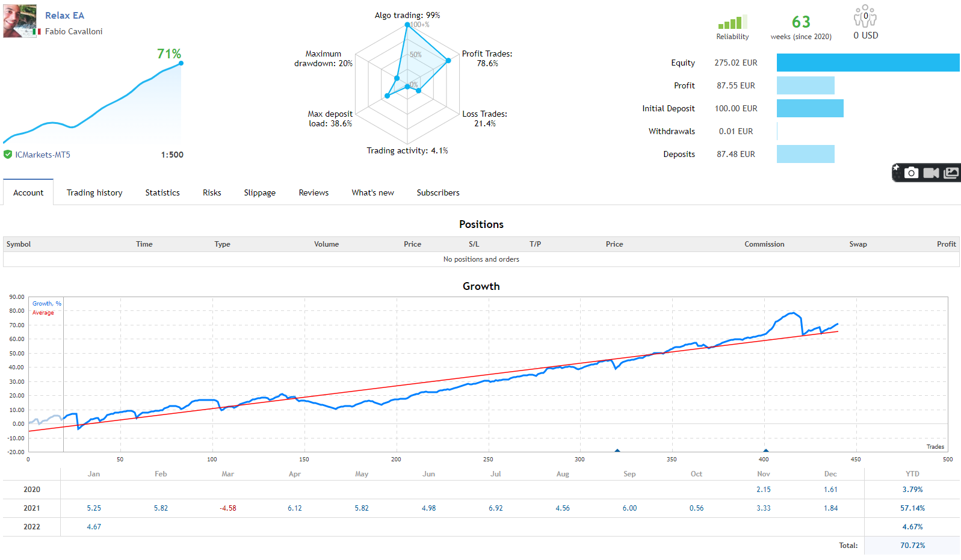Click the 'Profit Trades: 78.6%' radar label
The height and width of the screenshot is (560, 961).
pos(487,58)
